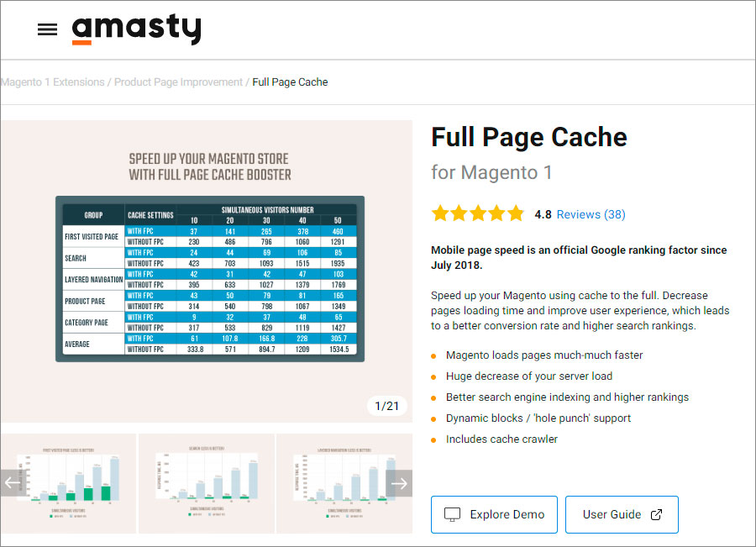
Task: Click the amasty logo
Action: click(136, 29)
